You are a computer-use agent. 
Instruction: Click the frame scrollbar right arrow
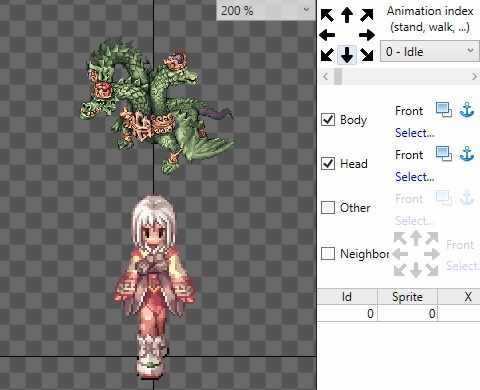coord(474,77)
